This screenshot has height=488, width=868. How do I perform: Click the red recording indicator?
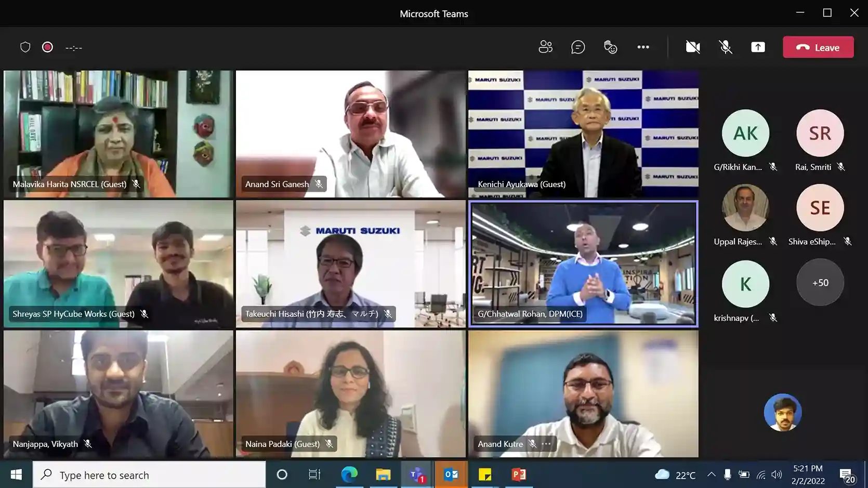(47, 47)
